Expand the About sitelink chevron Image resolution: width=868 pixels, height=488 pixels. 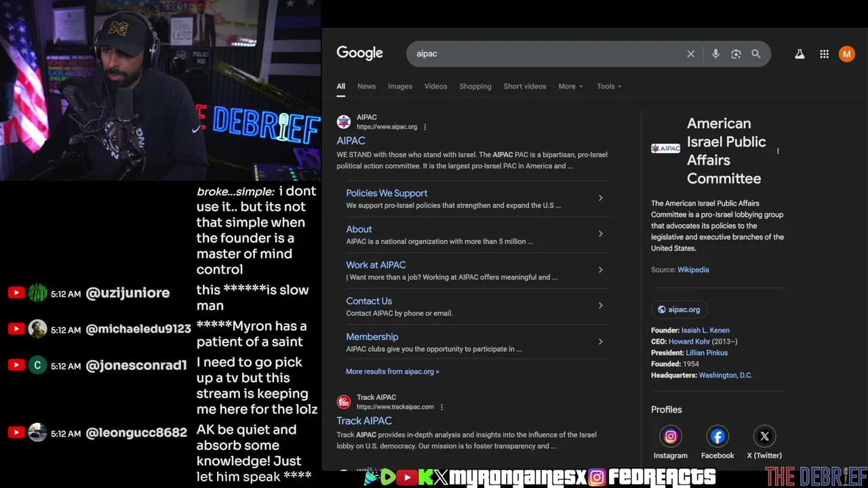(x=600, y=234)
